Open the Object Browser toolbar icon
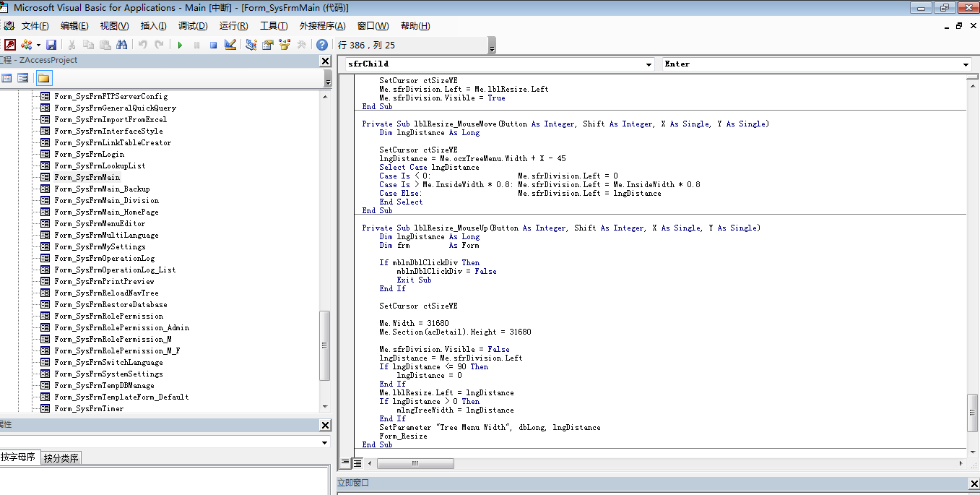 pos(284,45)
